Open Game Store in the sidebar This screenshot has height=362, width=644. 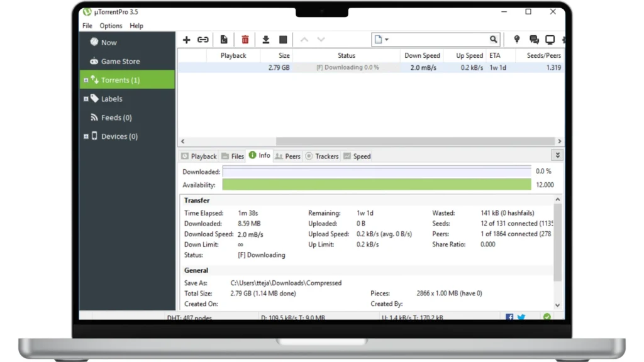tap(120, 62)
